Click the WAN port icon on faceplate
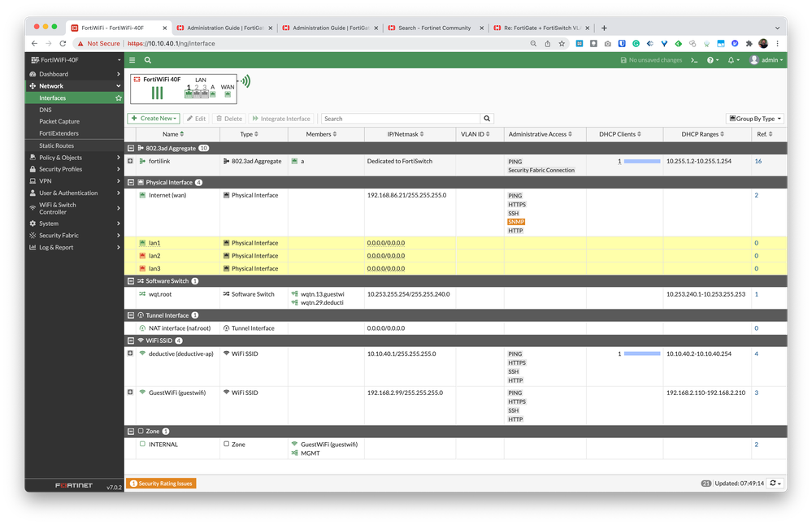812x525 pixels. click(x=228, y=94)
